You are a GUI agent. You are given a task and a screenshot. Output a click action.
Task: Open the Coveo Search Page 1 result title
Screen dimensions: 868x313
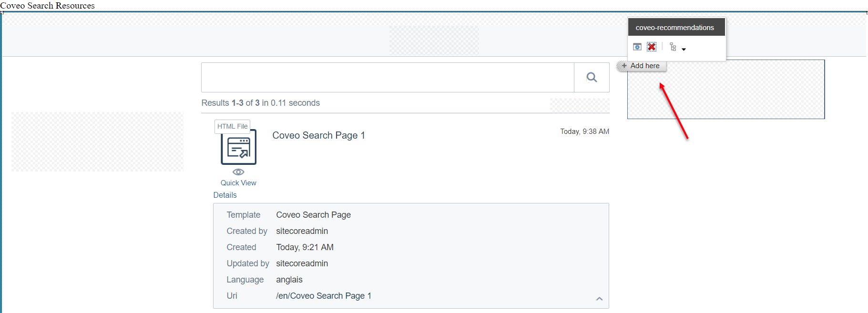[x=318, y=135]
